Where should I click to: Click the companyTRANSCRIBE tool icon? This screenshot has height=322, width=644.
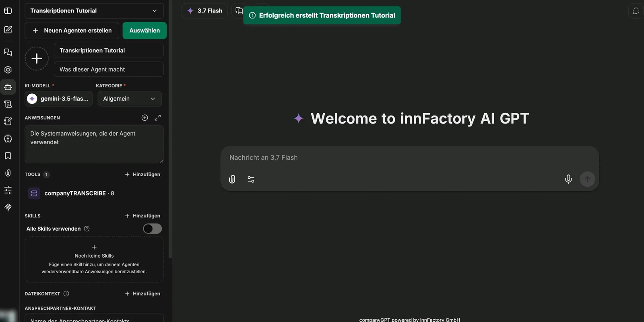34,194
